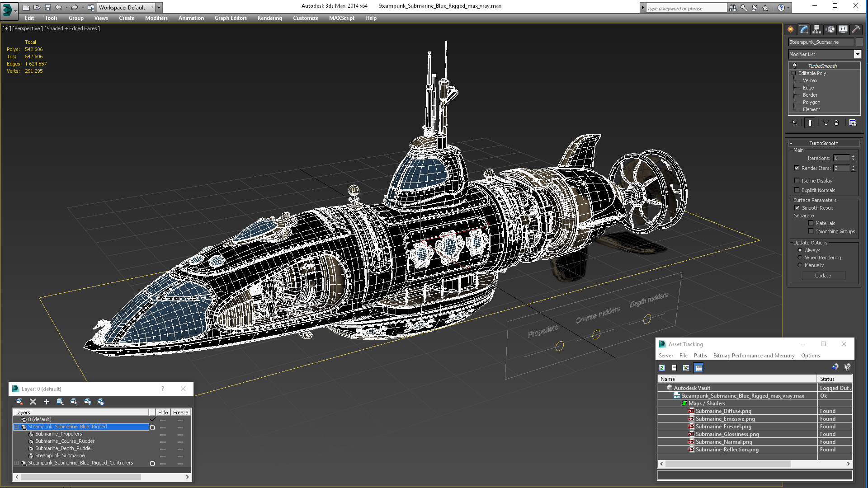Open the MAXScript menu

(x=341, y=18)
